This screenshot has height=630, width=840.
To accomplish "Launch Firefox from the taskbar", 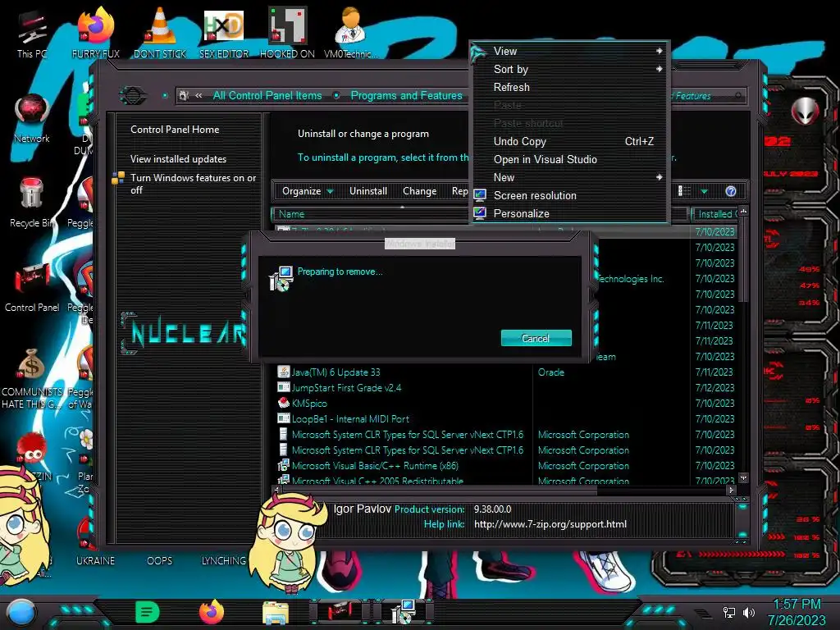I will [211, 612].
